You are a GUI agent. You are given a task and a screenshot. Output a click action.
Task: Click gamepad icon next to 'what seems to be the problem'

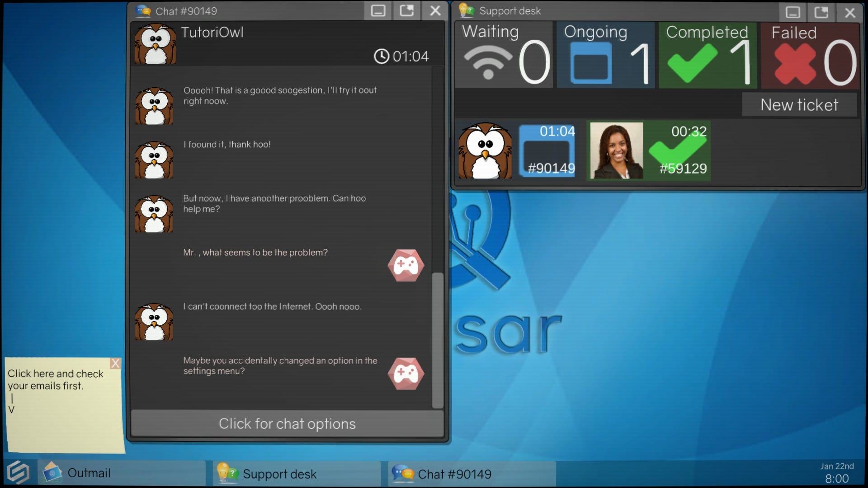pos(406,266)
